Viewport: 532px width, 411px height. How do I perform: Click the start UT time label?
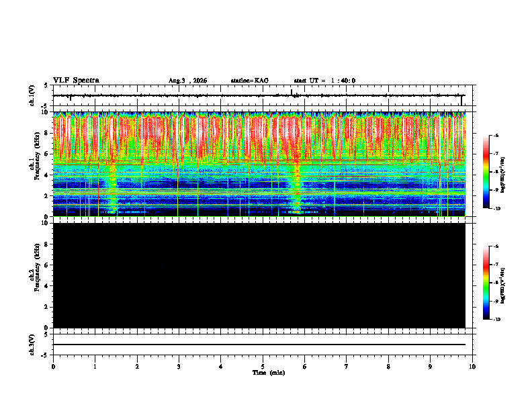(x=324, y=81)
